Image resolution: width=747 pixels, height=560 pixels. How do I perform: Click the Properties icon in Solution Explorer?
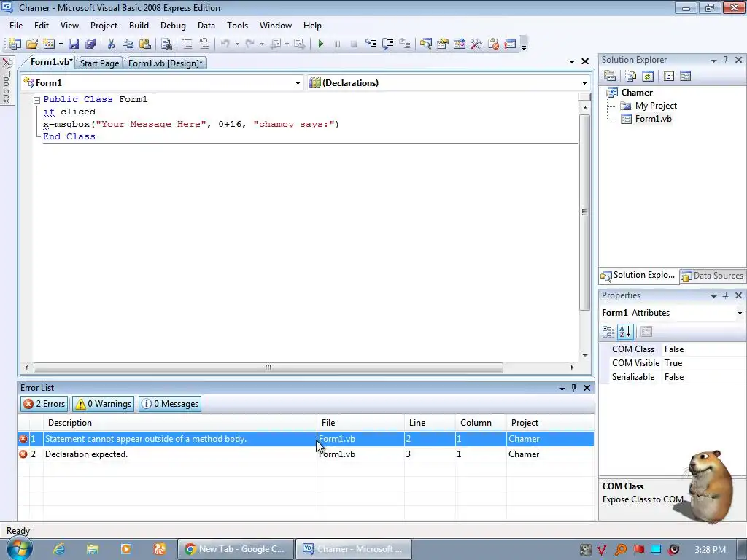pyautogui.click(x=610, y=76)
